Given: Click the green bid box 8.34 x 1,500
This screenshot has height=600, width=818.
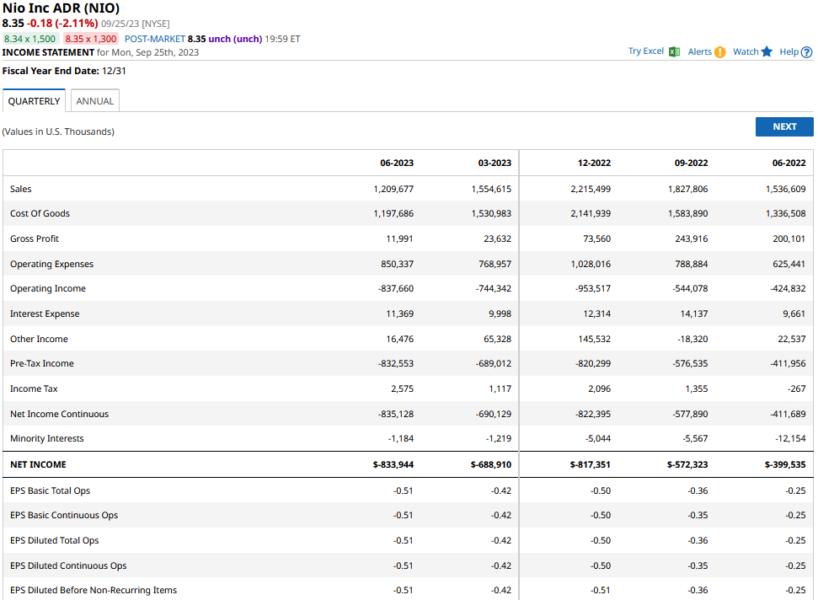Looking at the screenshot, I should click(30, 39).
